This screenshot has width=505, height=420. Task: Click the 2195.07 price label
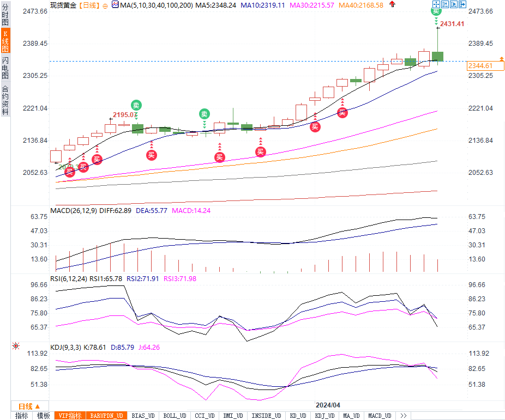(x=125, y=115)
